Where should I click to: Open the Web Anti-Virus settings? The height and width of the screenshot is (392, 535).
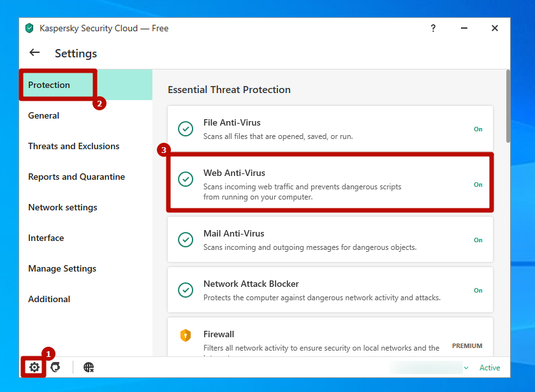point(234,173)
